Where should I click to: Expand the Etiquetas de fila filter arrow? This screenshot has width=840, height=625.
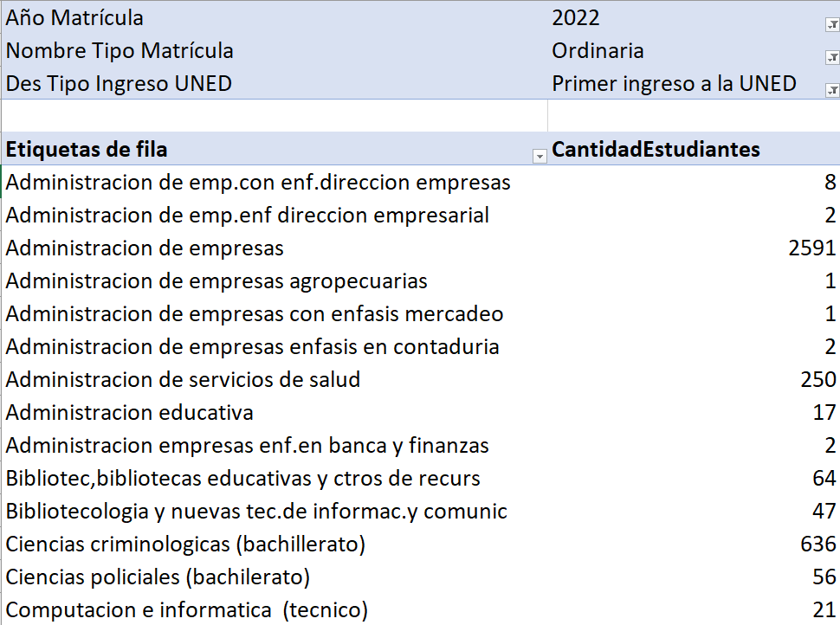point(540,156)
